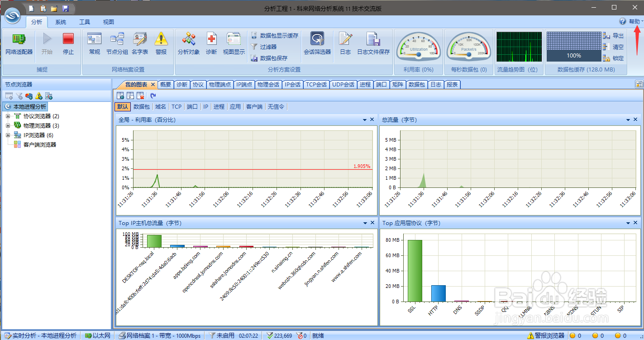This screenshot has height=340, width=644.
Task: Click the floppy-disk save quick-access icon
Action: coord(65,9)
